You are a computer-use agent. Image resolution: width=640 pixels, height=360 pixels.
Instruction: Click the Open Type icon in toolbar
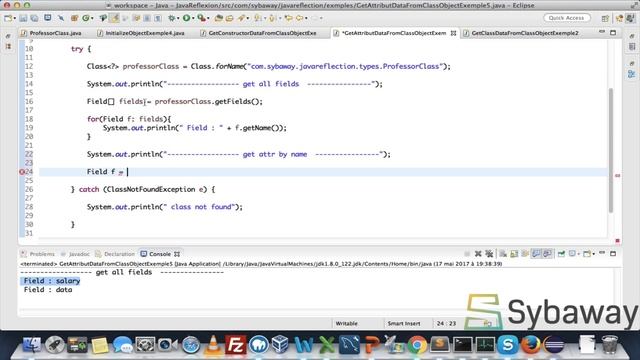point(218,18)
